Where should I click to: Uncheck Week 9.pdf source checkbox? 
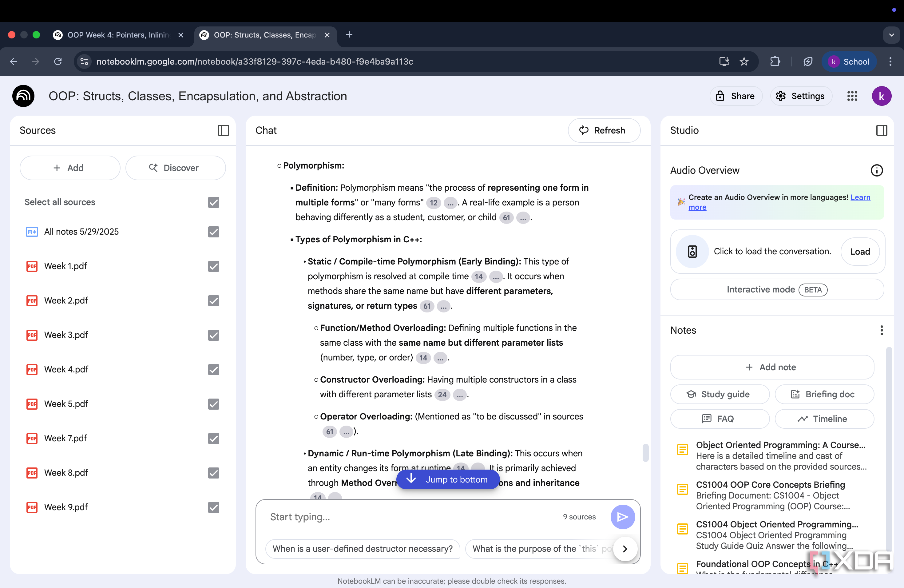[x=213, y=507]
